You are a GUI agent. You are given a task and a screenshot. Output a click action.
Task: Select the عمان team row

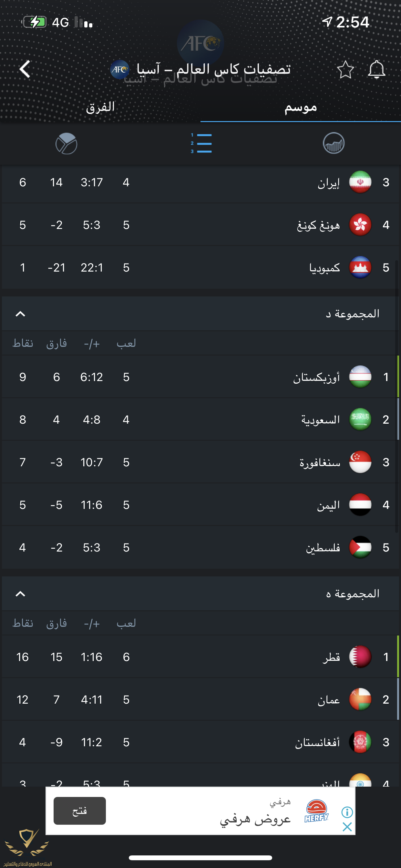[200, 699]
